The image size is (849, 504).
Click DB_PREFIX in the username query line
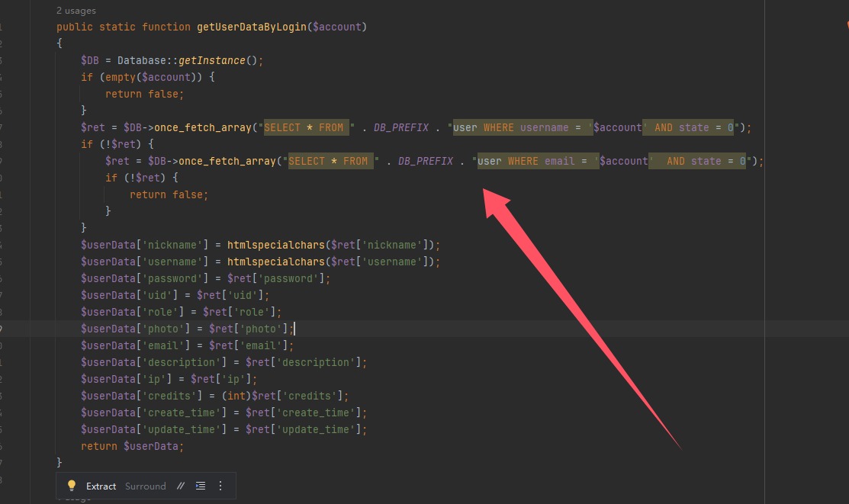pos(400,127)
